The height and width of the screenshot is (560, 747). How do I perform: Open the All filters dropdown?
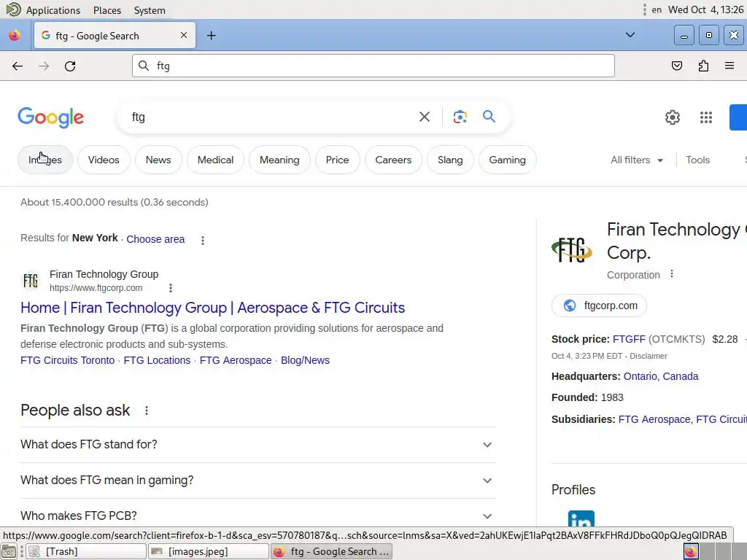(636, 160)
